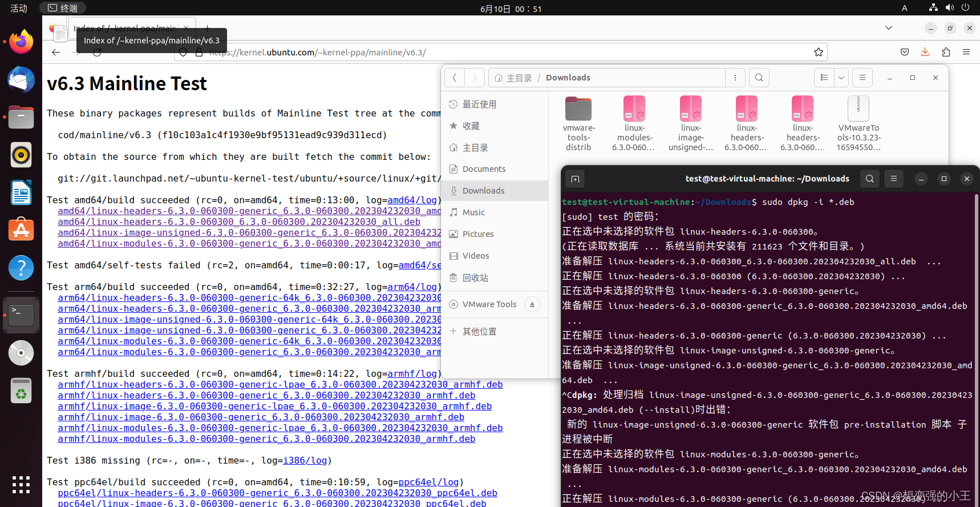Open the Firefox hamburger application menu
Viewport: 980px width, 507px height.
pos(966,52)
